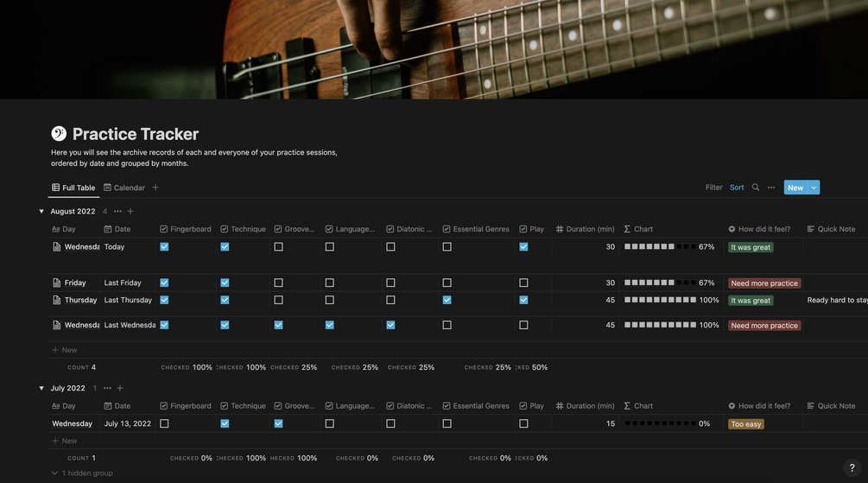Check Fingerboard for July 13 row

pos(164,423)
